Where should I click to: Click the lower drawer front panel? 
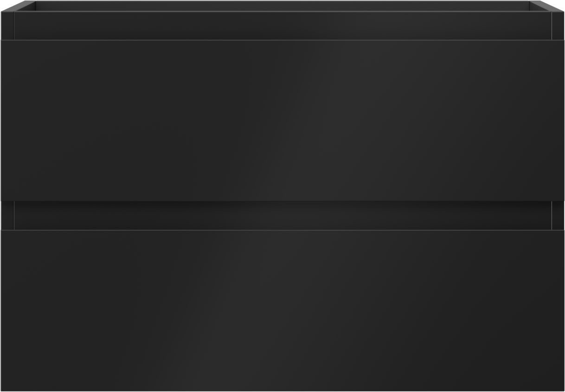[282, 310]
